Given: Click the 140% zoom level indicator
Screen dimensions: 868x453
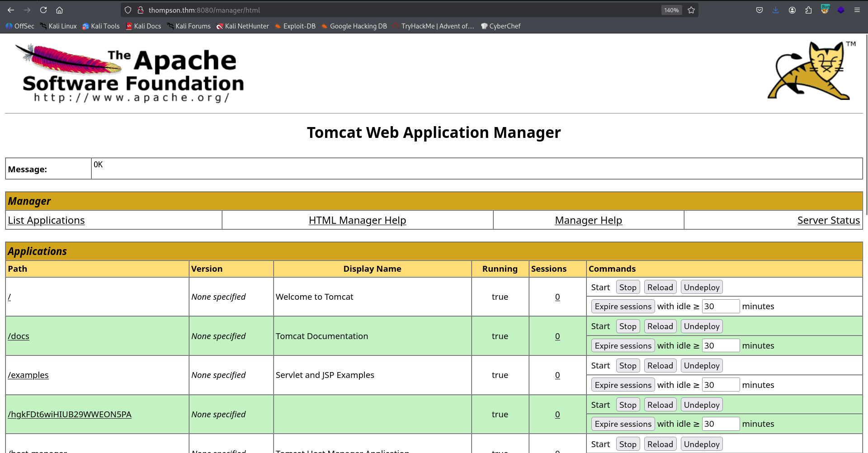Looking at the screenshot, I should coord(671,10).
